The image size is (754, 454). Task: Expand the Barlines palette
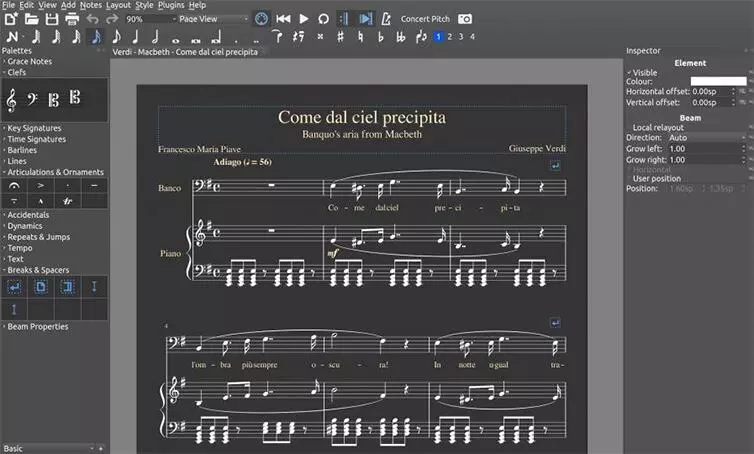22,150
